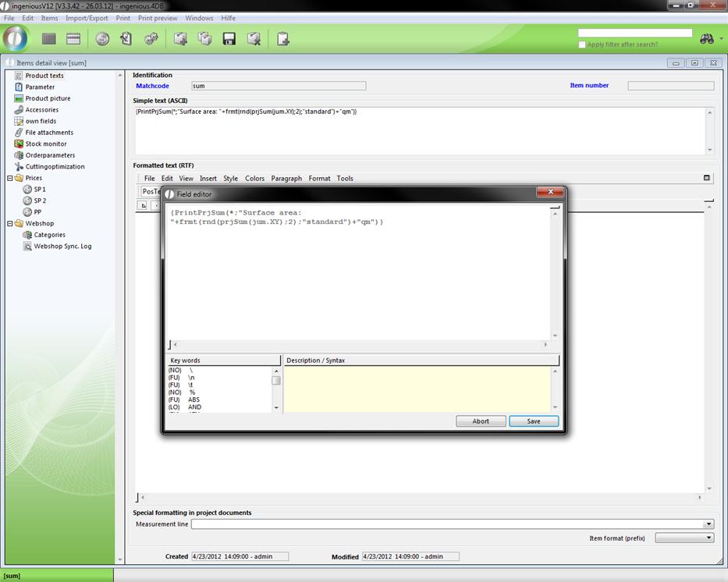This screenshot has width=728, height=582.
Task: Open the Measurement line dropdown
Action: click(708, 524)
